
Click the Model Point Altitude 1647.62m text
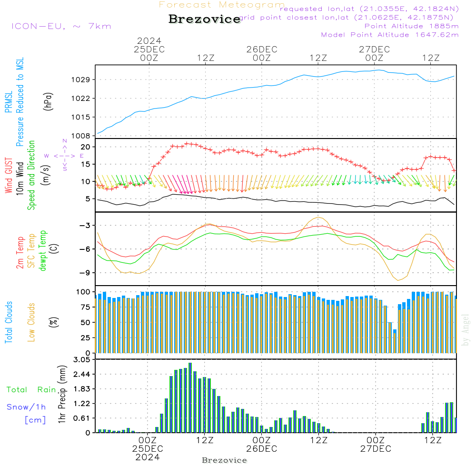click(390, 35)
